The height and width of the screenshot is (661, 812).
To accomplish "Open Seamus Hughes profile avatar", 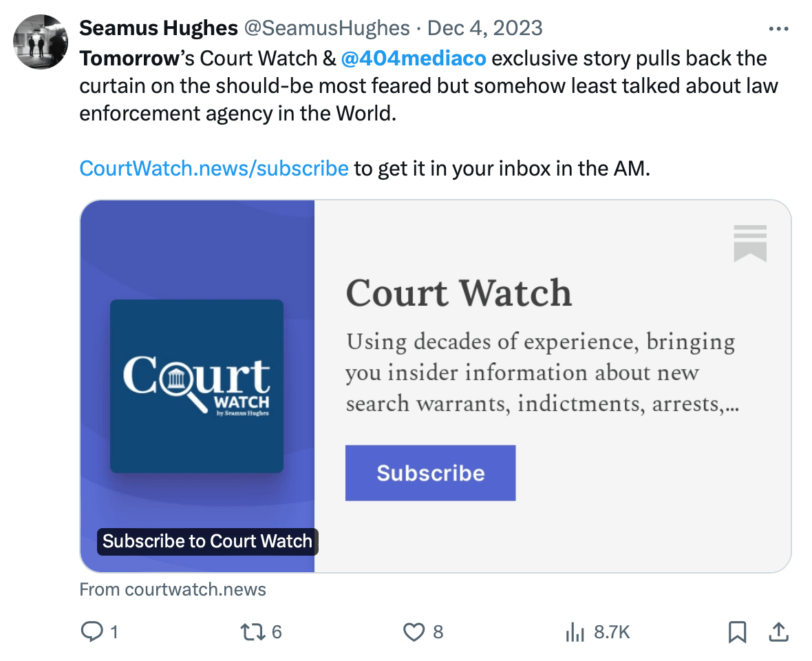I will (x=41, y=42).
